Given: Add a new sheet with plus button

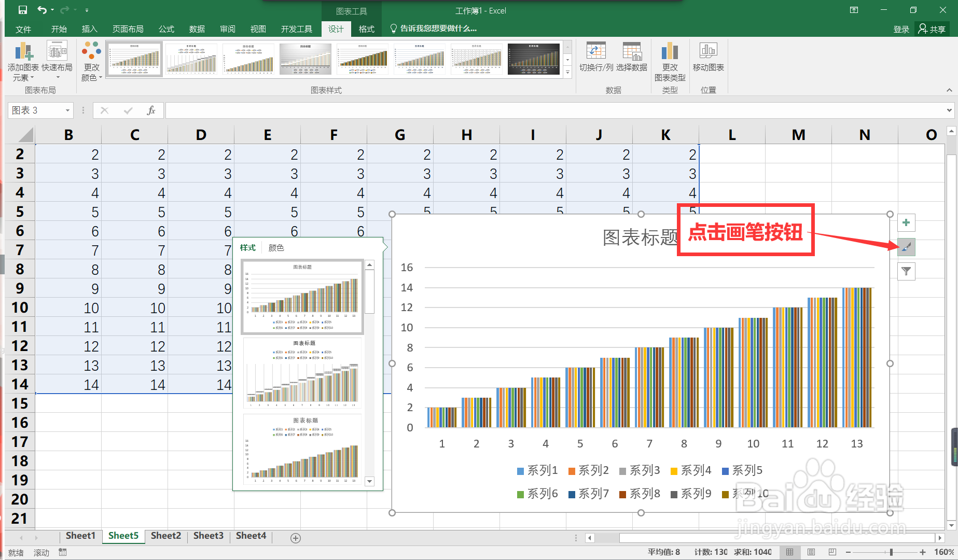Looking at the screenshot, I should pyautogui.click(x=296, y=538).
